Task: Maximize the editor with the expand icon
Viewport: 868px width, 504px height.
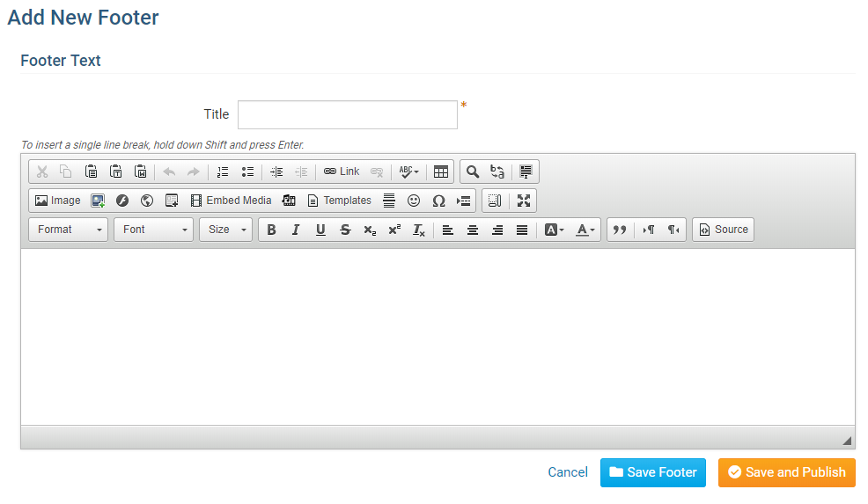Action: (524, 201)
